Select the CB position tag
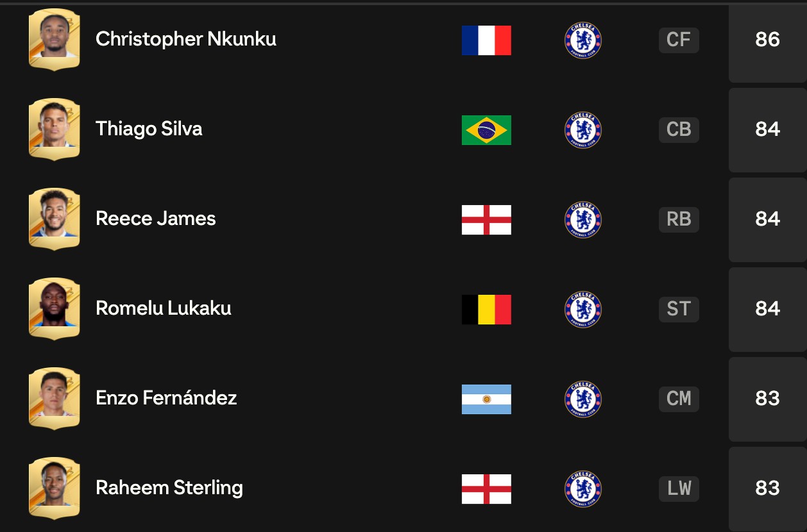The width and height of the screenshot is (807, 532). 679,129
